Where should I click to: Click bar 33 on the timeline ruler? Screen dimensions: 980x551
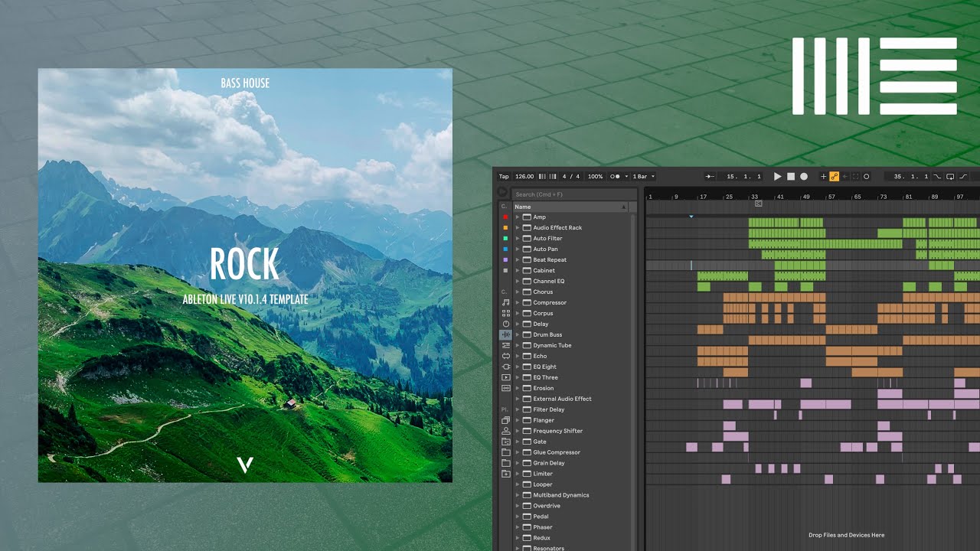(x=753, y=197)
